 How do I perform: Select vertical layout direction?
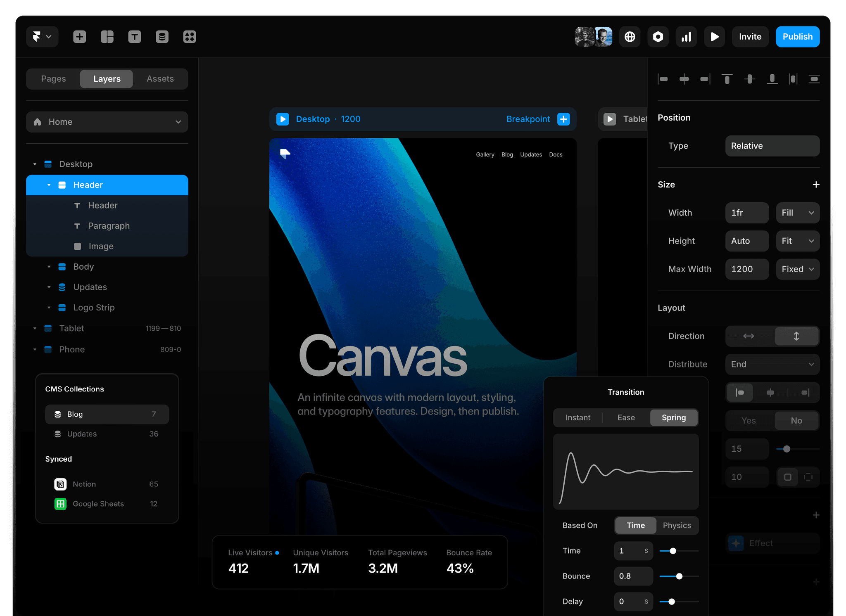coord(796,336)
